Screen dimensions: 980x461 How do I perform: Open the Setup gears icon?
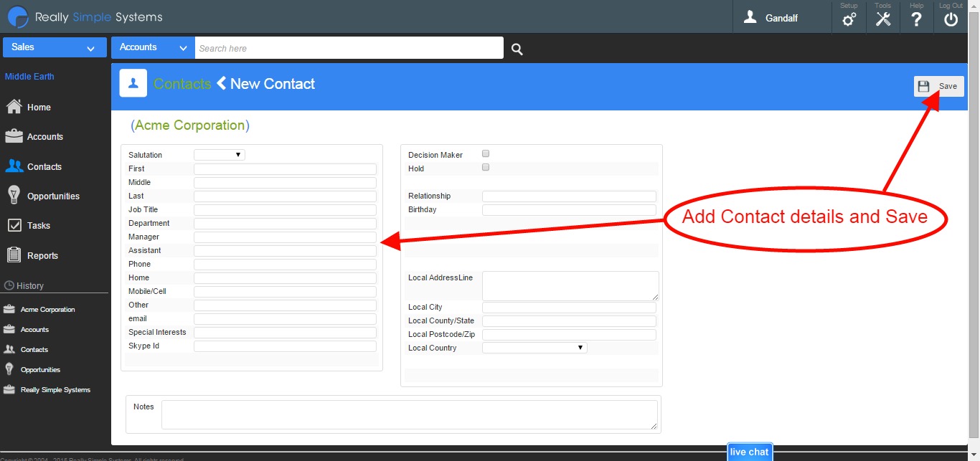[x=849, y=20]
